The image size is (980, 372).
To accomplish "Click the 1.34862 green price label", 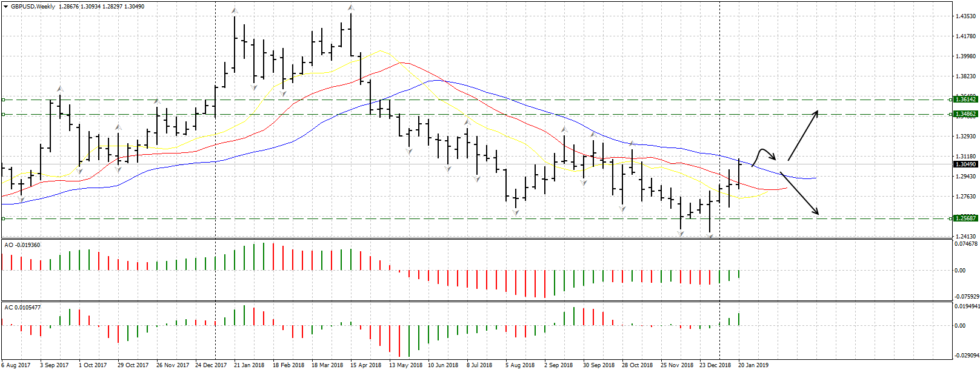I will pyautogui.click(x=965, y=114).
